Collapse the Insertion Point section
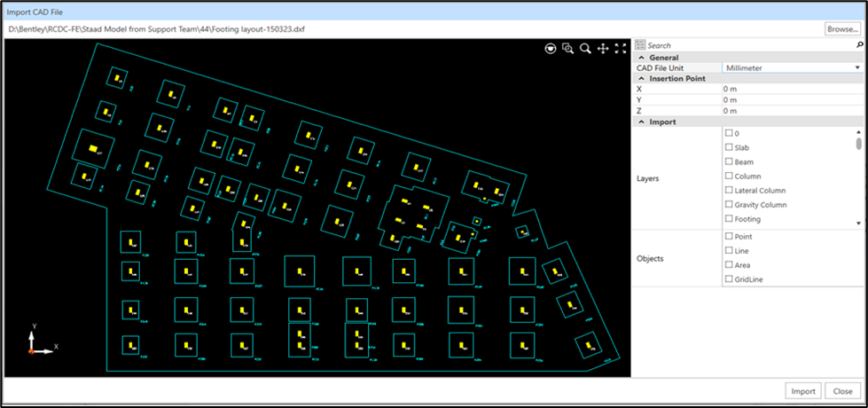Screen dimensions: 868x408 [641, 78]
